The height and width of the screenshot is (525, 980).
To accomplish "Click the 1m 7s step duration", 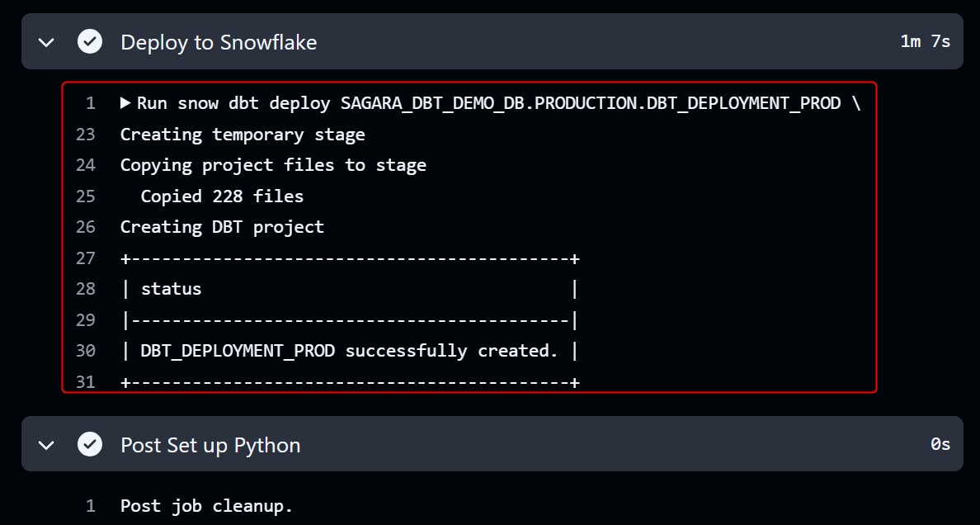I will tap(925, 41).
